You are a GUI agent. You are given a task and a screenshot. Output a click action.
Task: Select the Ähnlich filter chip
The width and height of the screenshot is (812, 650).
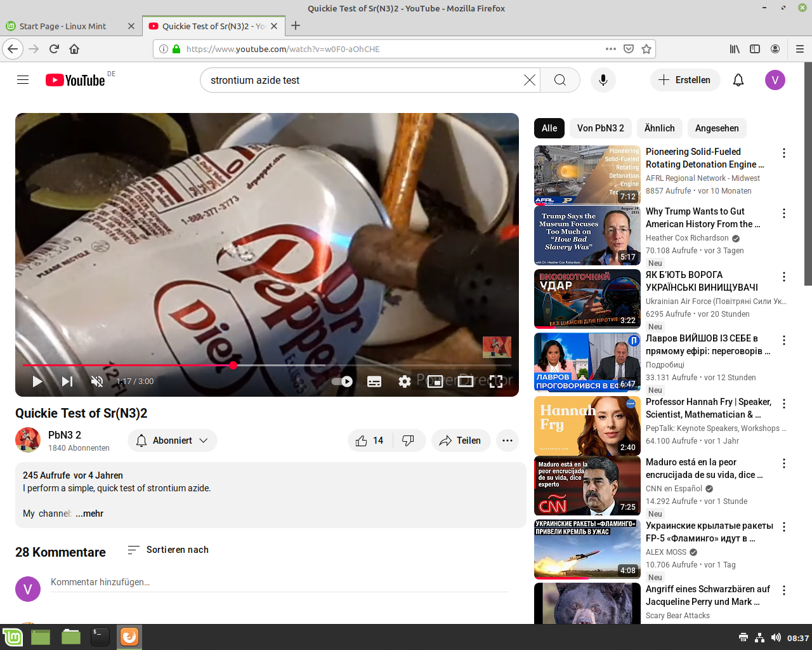(x=660, y=128)
